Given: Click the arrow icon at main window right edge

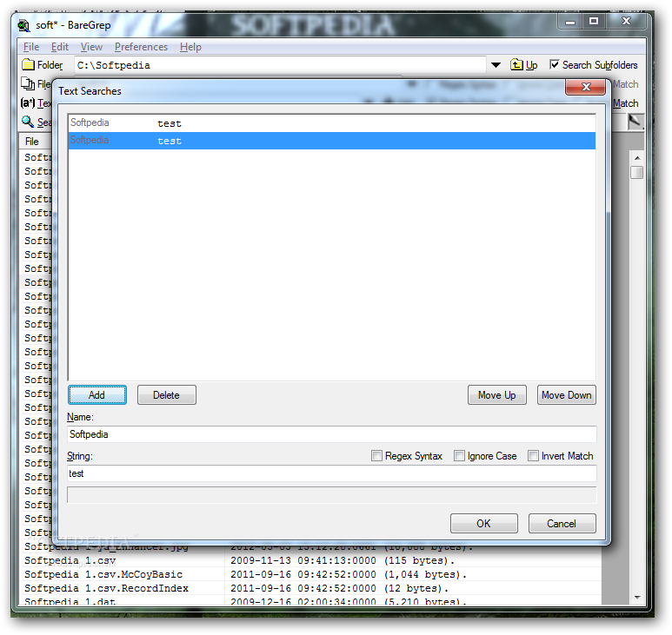Looking at the screenshot, I should tap(635, 122).
